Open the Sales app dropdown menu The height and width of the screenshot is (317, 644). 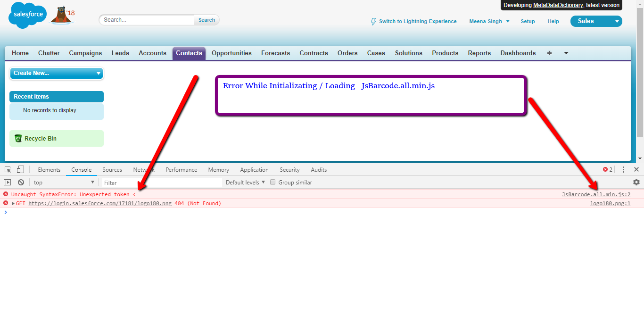[x=596, y=21]
